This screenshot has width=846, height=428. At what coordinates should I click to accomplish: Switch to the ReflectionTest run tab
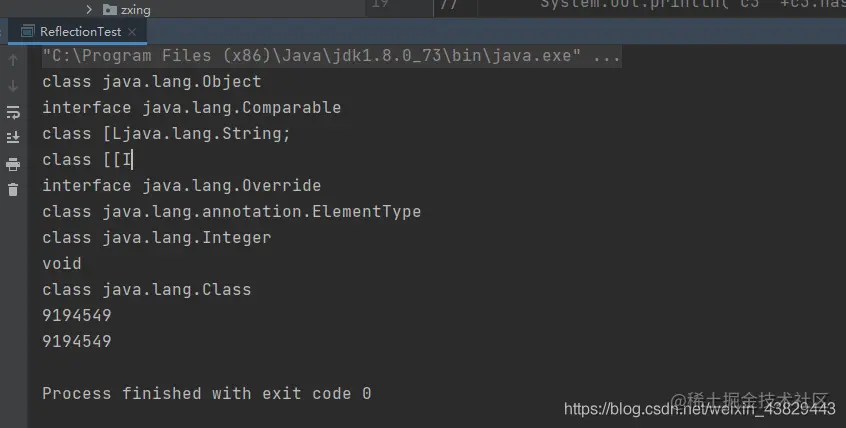80,32
